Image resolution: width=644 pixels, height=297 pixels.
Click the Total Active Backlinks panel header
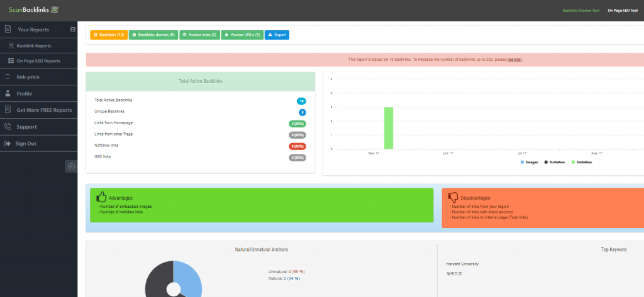201,82
